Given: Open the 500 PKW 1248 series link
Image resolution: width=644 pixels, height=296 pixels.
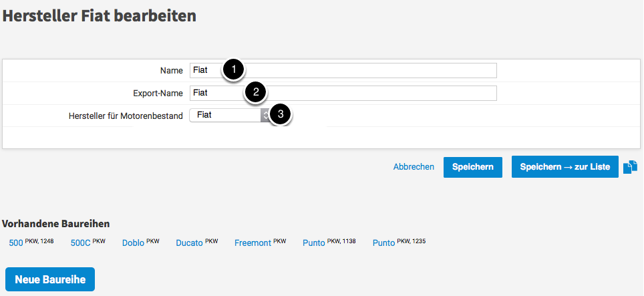Looking at the screenshot, I should (16, 243).
